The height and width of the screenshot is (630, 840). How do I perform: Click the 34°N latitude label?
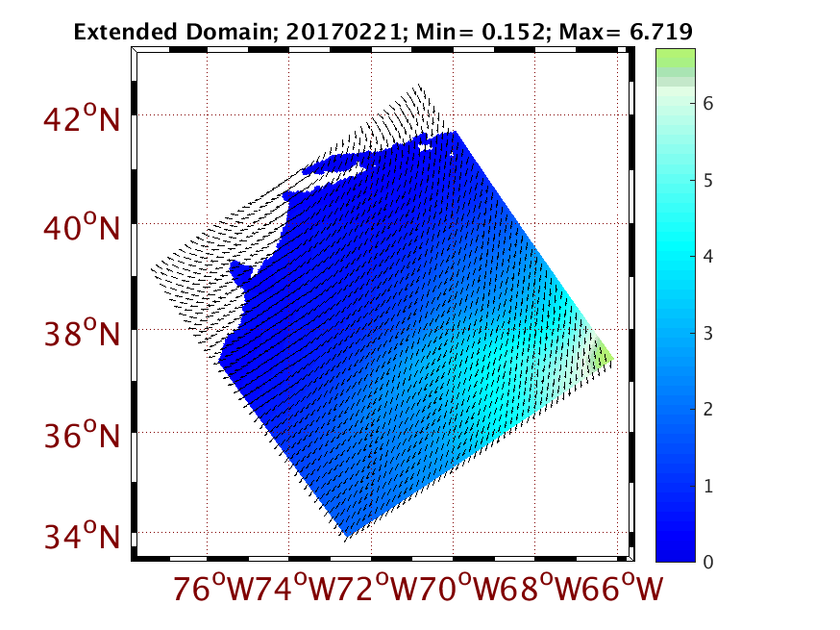pyautogui.click(x=82, y=535)
